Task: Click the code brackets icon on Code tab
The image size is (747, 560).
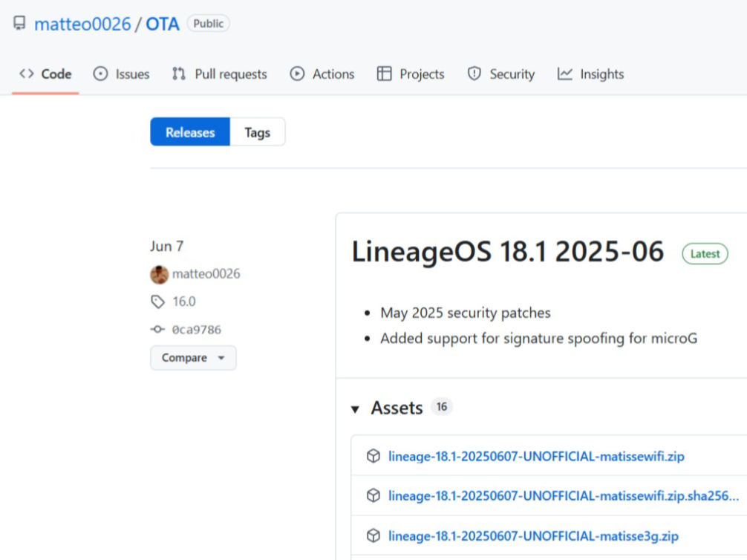Action: [x=27, y=74]
